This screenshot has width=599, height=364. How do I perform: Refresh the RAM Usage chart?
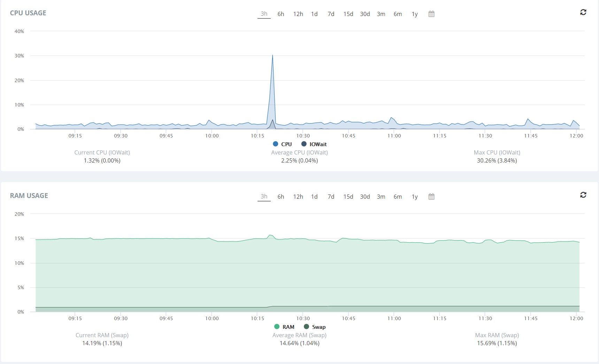click(583, 195)
